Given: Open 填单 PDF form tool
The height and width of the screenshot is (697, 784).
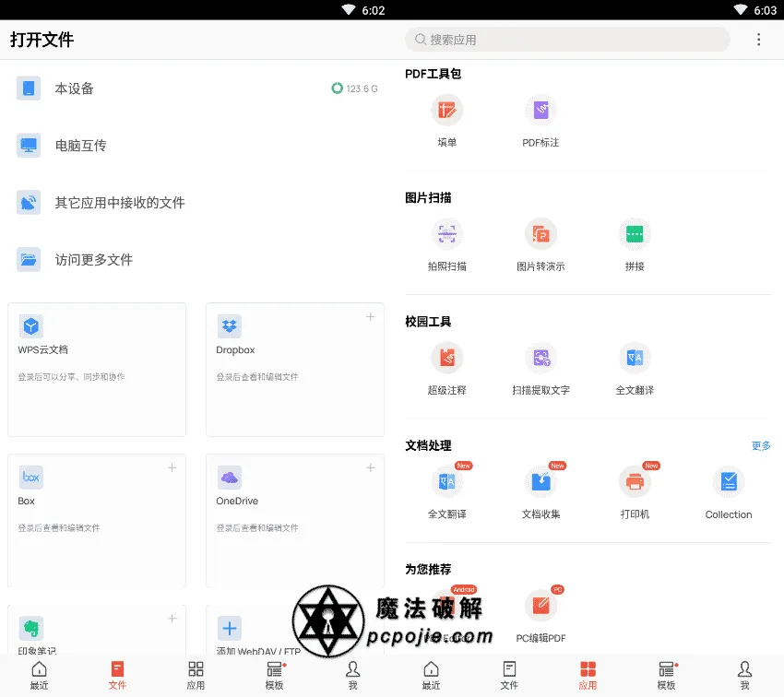Looking at the screenshot, I should tap(447, 121).
